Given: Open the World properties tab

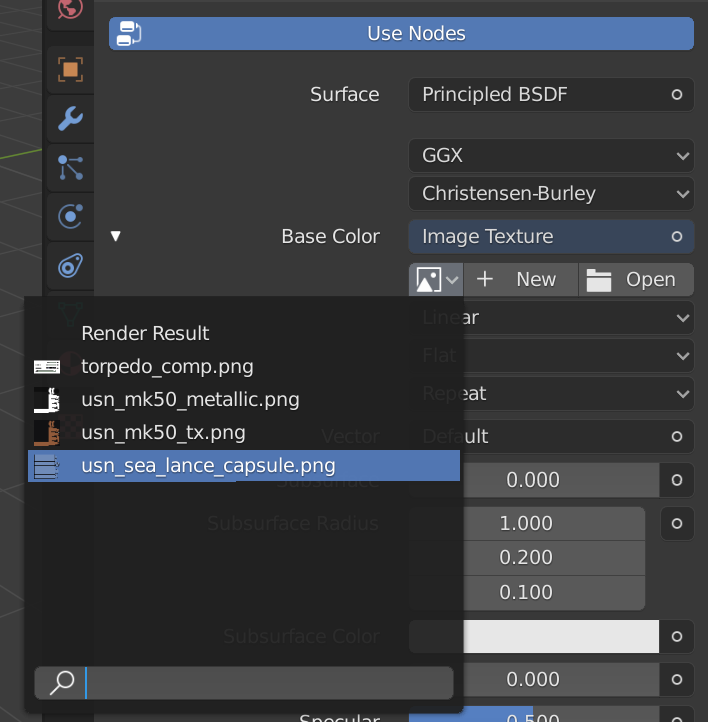Looking at the screenshot, I should 70,9.
